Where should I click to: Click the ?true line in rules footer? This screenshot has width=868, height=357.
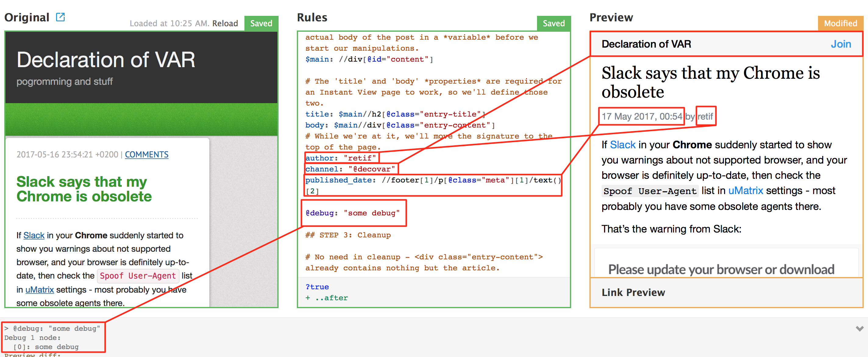coord(317,287)
